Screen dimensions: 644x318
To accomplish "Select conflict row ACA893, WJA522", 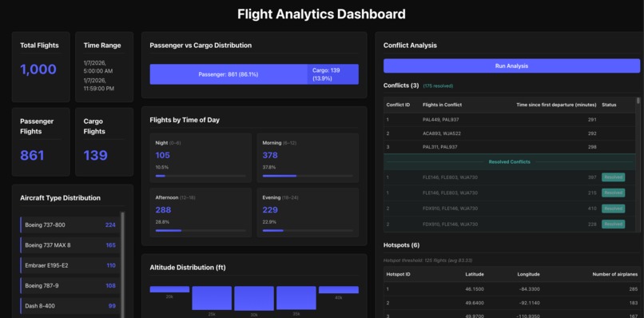I will tap(510, 133).
